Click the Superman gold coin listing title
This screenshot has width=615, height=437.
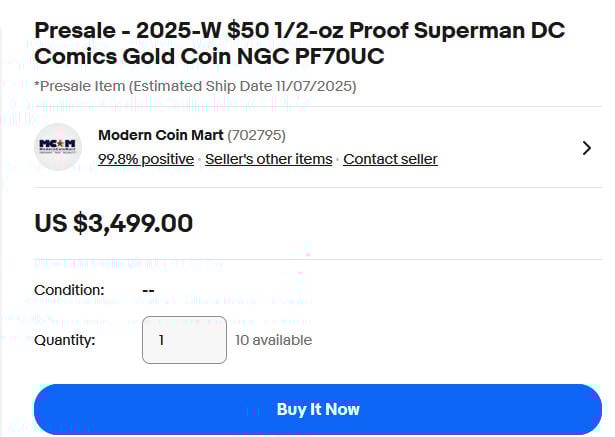299,43
